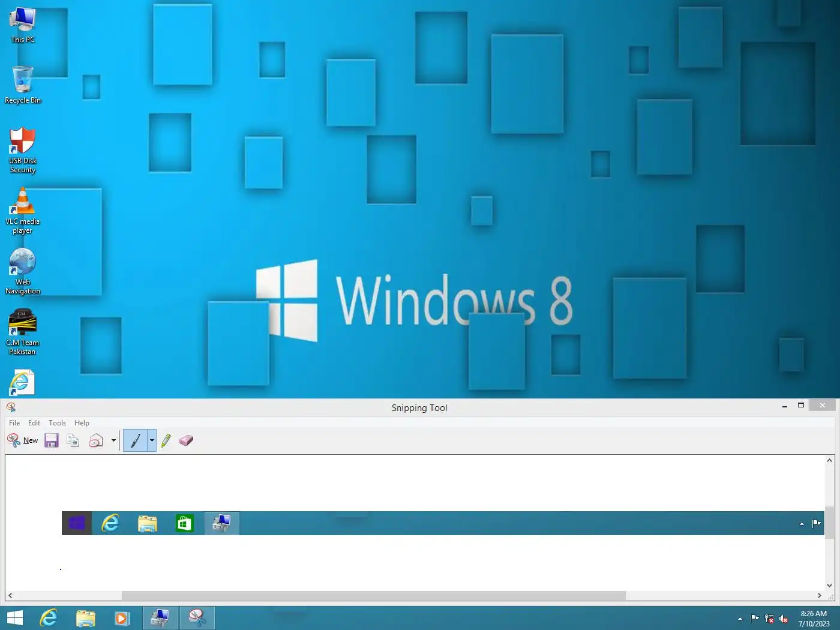Launch VLC media player shortcut
Image resolution: width=840 pixels, height=630 pixels.
[23, 211]
